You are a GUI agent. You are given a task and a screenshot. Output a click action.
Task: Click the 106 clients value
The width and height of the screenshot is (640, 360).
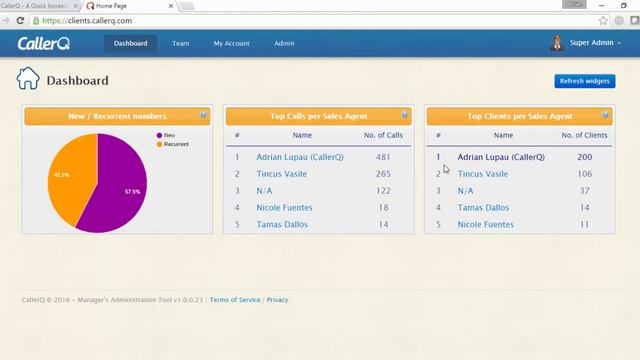tap(584, 174)
